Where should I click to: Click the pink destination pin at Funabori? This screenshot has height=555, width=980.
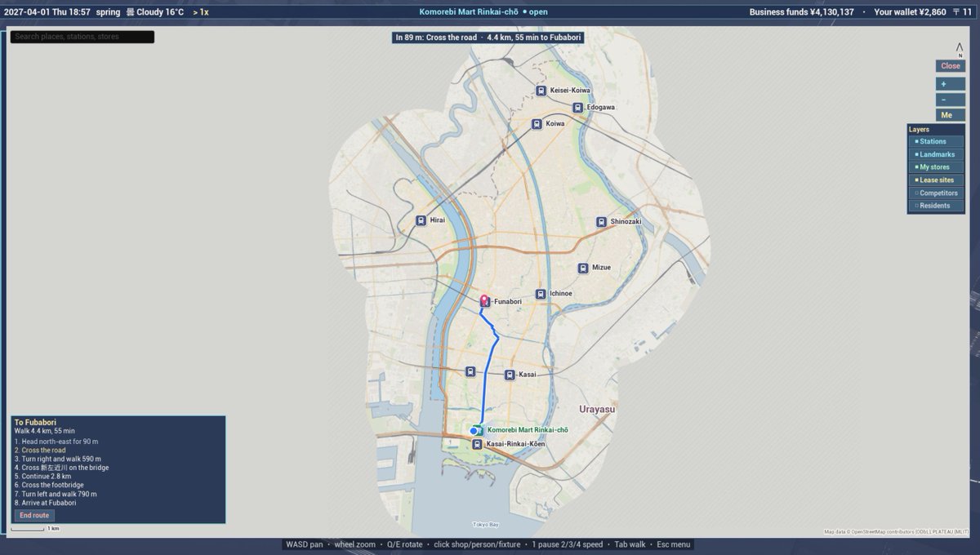pos(484,300)
